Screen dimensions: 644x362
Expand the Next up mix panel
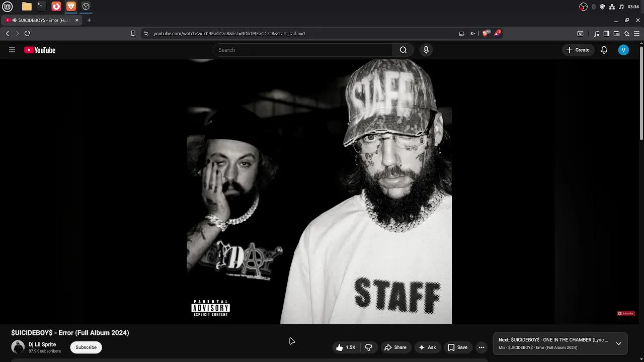tap(618, 343)
